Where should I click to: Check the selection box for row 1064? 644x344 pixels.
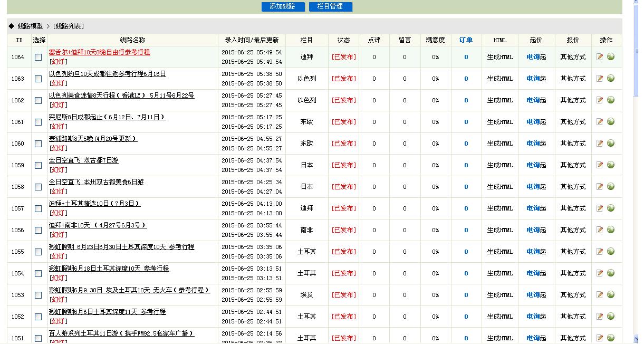[38, 57]
